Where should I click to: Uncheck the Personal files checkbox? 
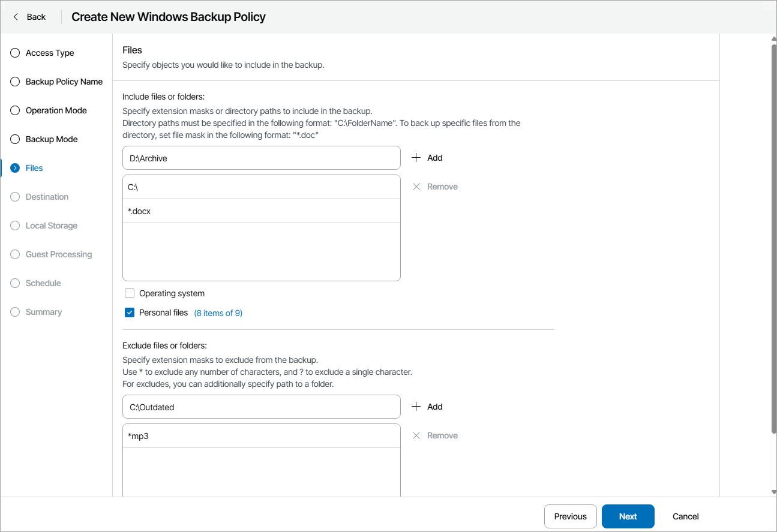130,312
